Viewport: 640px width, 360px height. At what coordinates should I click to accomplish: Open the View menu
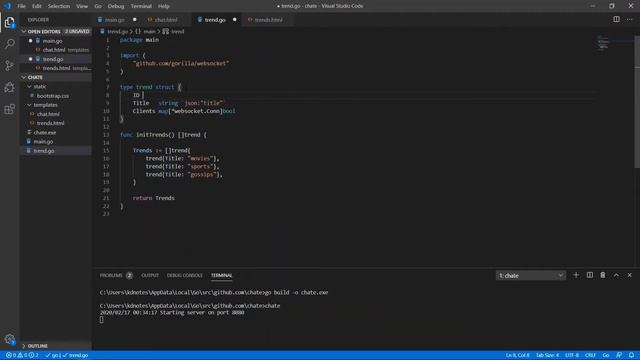[x=82, y=6]
